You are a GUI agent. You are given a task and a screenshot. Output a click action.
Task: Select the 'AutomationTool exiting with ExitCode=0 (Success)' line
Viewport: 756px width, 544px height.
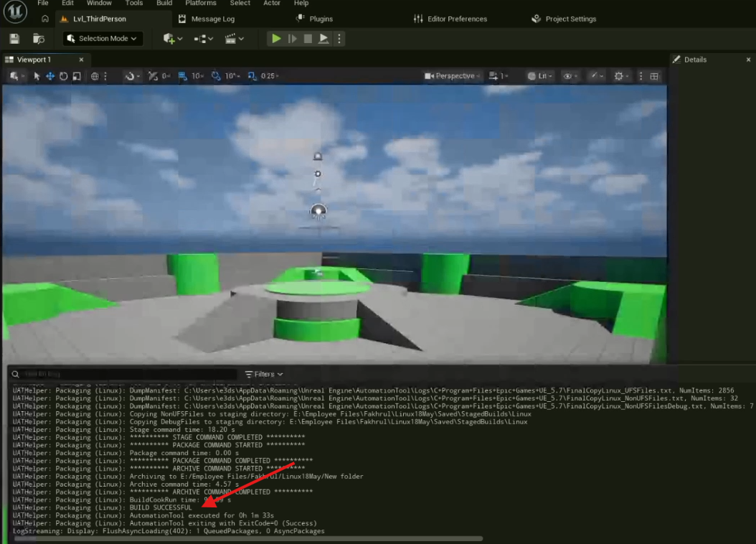(x=164, y=523)
